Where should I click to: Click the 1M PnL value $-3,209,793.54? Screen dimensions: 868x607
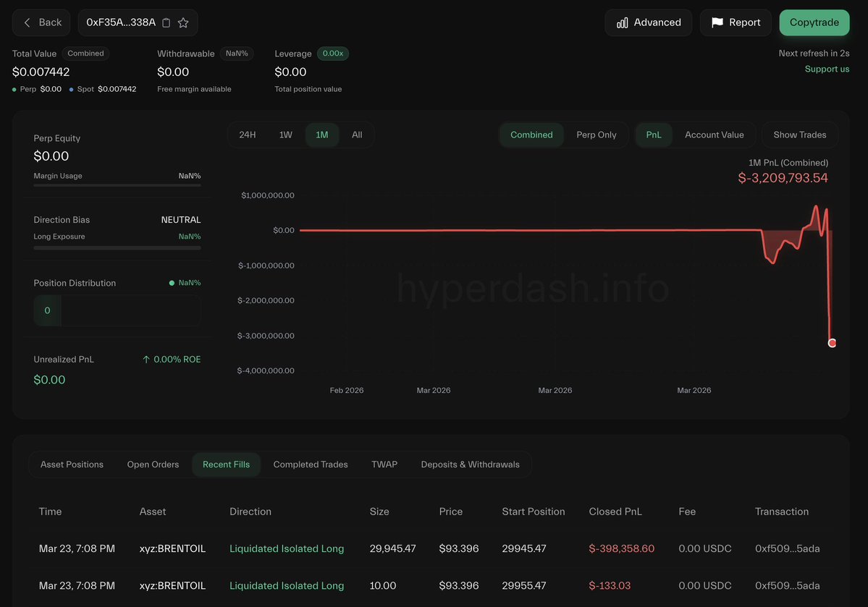click(x=783, y=178)
